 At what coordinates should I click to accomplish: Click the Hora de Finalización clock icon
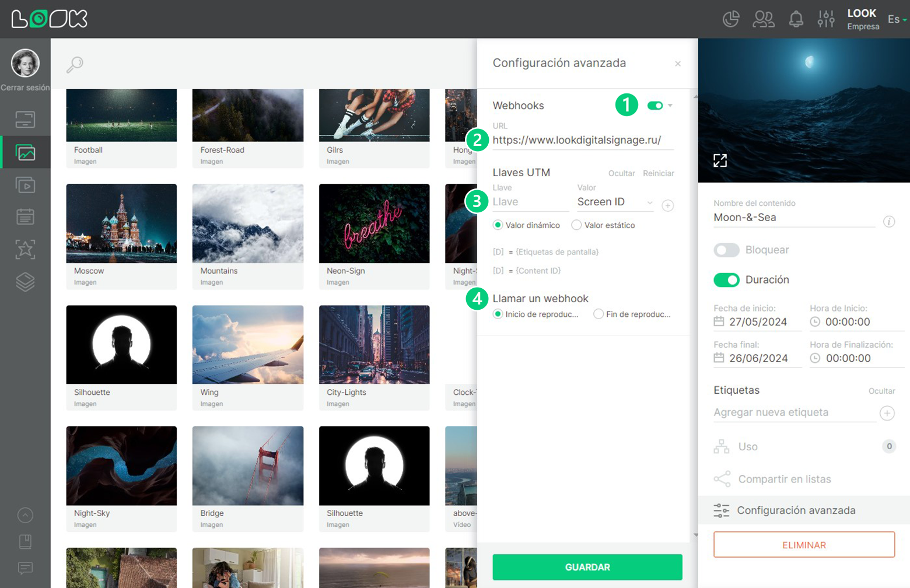click(815, 358)
